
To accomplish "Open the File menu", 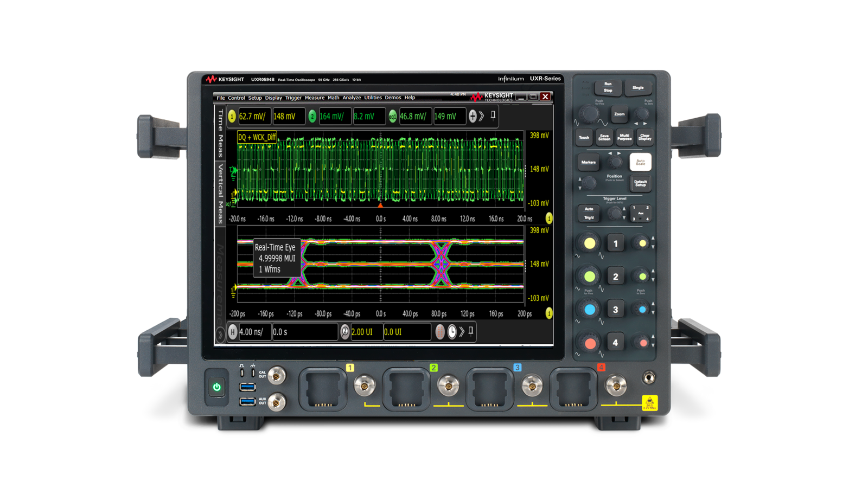I will (220, 98).
